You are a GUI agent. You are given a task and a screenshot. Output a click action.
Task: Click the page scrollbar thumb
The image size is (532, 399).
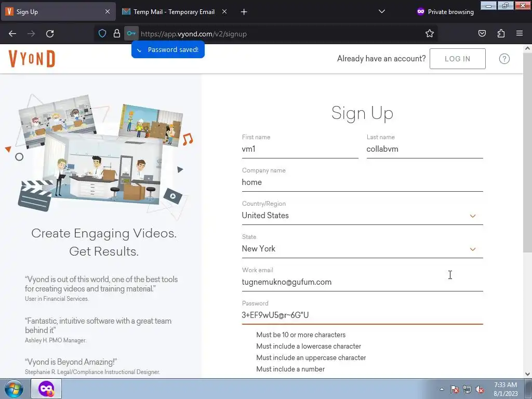click(x=527, y=153)
